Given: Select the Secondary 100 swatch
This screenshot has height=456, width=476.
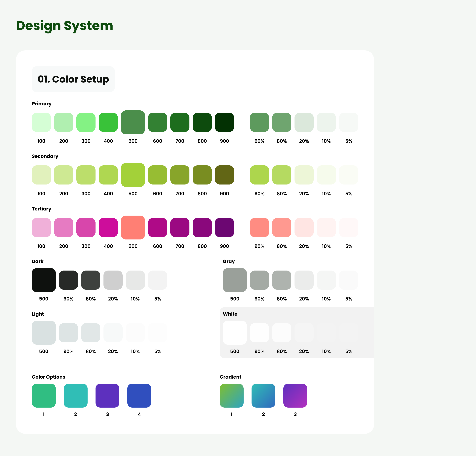Looking at the screenshot, I should (41, 175).
